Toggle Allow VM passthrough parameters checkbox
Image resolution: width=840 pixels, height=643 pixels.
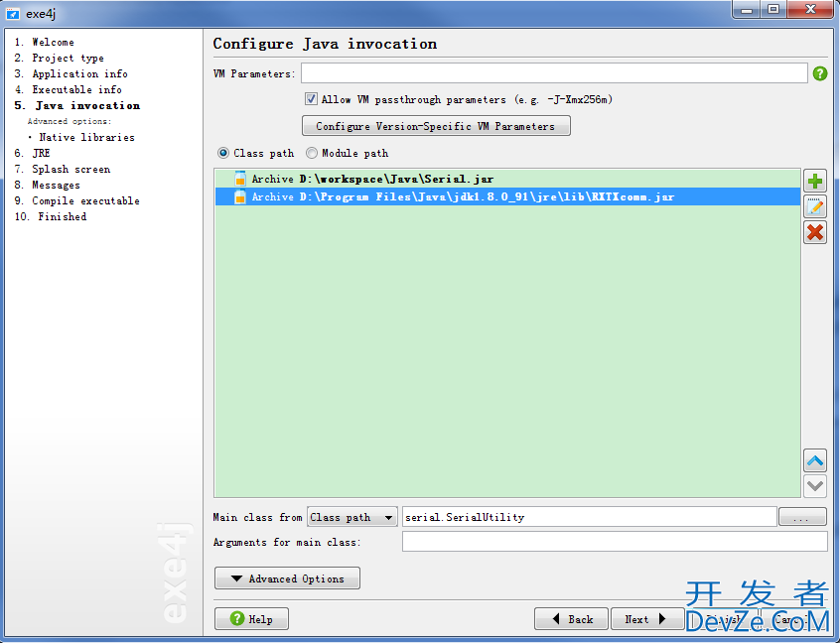tap(311, 98)
